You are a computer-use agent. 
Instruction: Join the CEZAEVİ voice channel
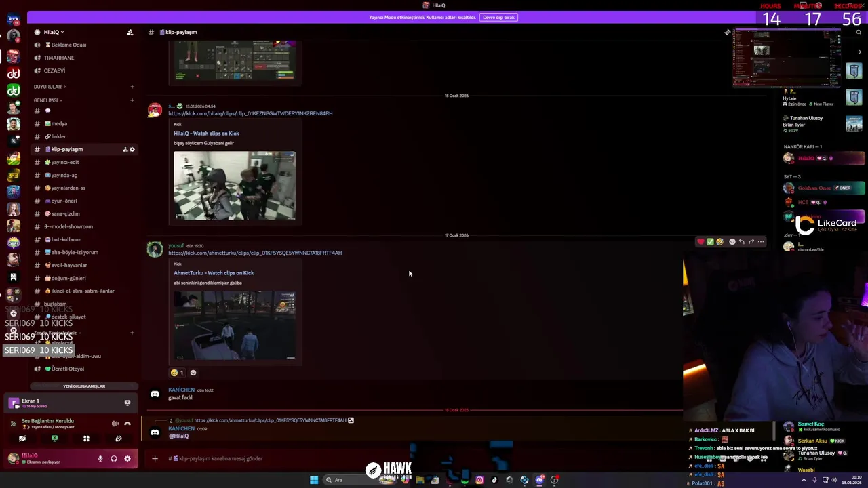(54, 70)
